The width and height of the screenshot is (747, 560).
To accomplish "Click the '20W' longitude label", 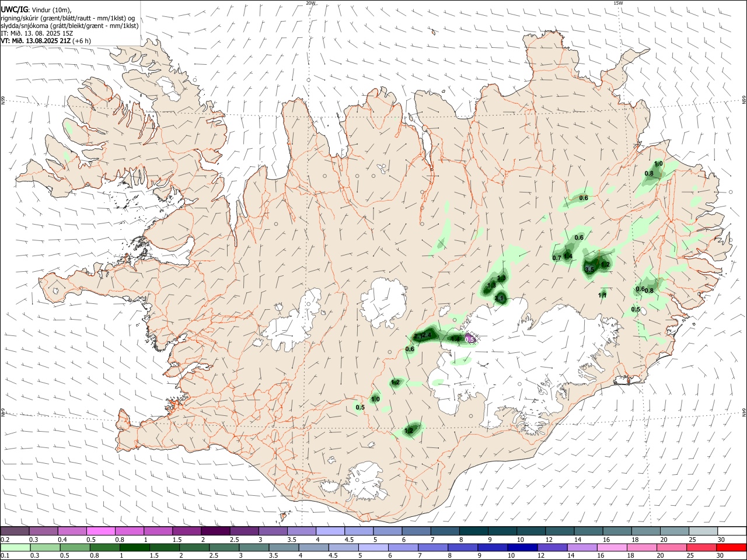I will [x=310, y=3].
